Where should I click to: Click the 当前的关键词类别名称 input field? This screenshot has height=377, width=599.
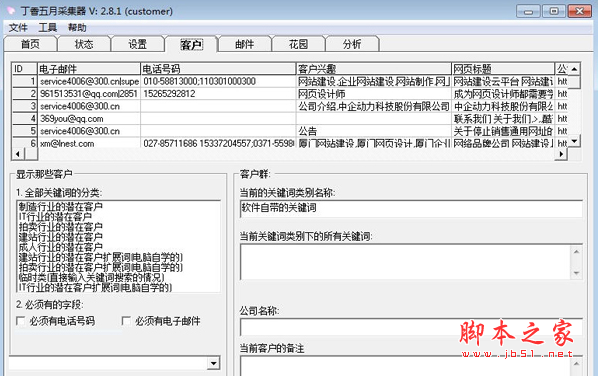(411, 208)
